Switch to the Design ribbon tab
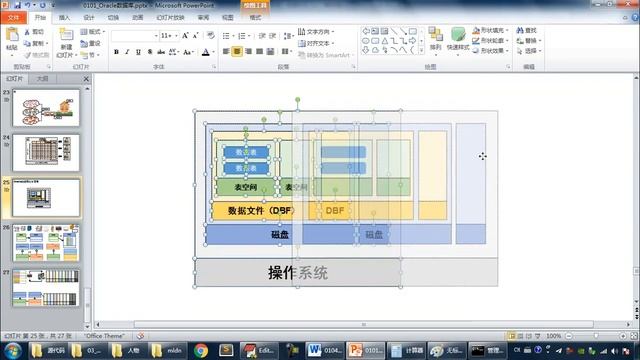The height and width of the screenshot is (360, 640). 89,18
